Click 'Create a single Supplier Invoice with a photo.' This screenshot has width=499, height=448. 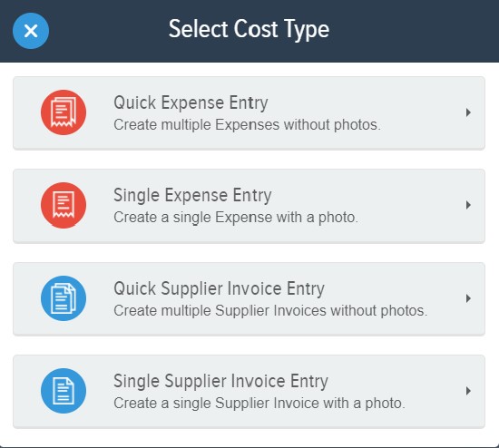[x=259, y=404]
